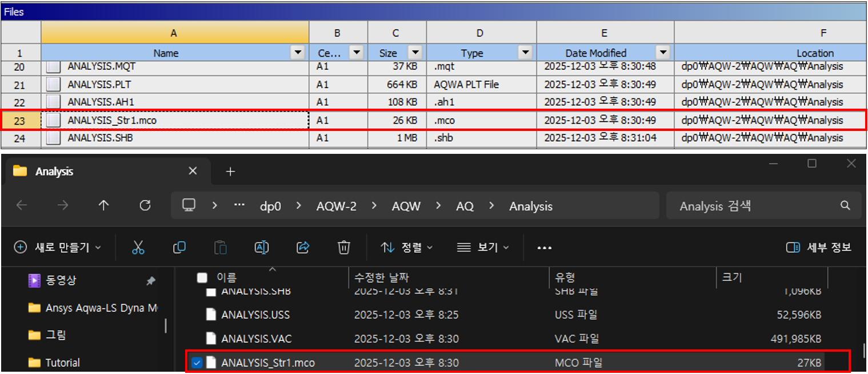Click the Share icon in toolbar

click(x=302, y=247)
